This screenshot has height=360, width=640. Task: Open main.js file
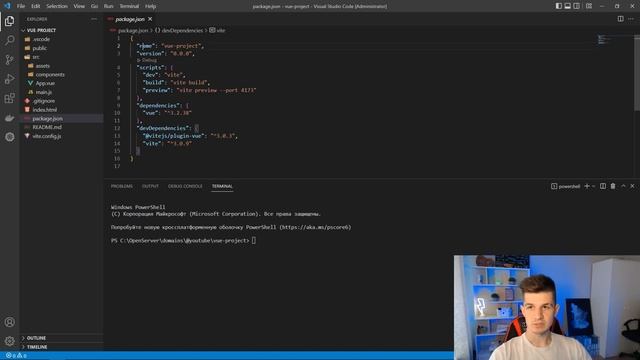44,92
